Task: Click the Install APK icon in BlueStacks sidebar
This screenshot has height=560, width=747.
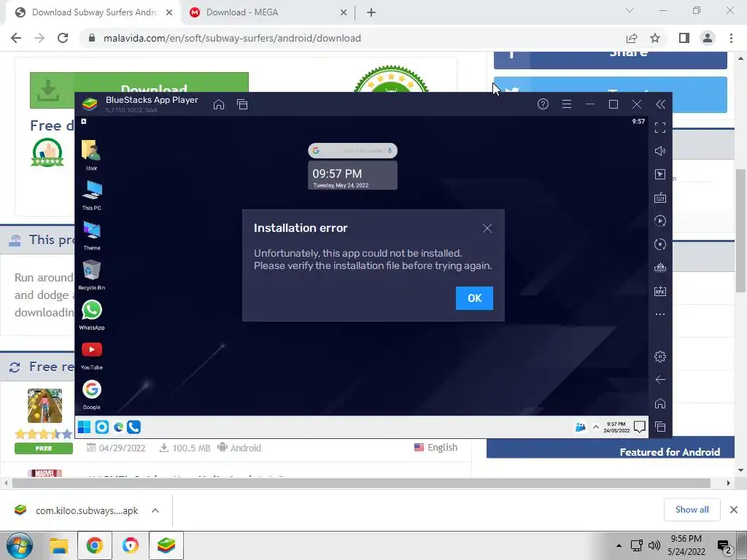Action: (x=659, y=291)
